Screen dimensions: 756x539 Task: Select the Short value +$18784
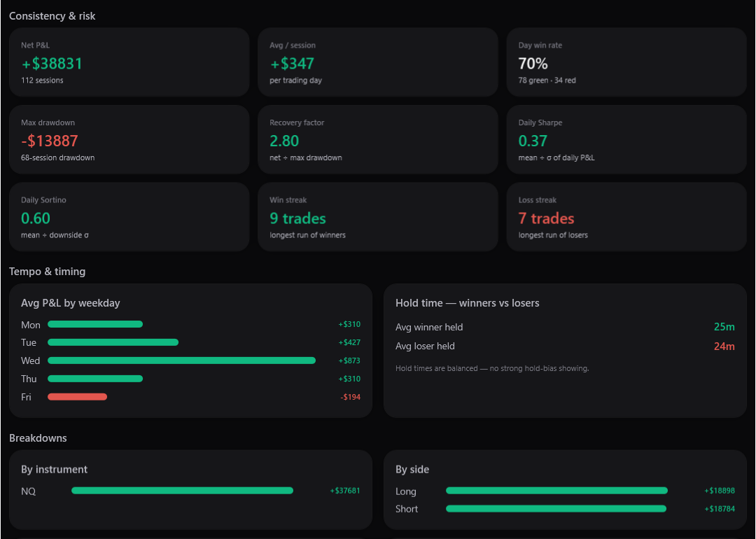point(720,509)
